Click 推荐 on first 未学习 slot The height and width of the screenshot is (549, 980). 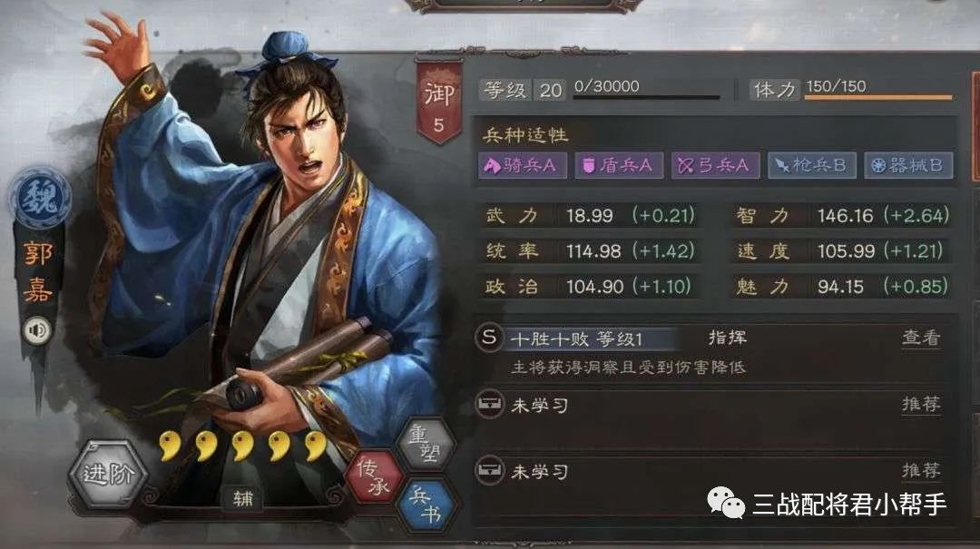(x=921, y=404)
